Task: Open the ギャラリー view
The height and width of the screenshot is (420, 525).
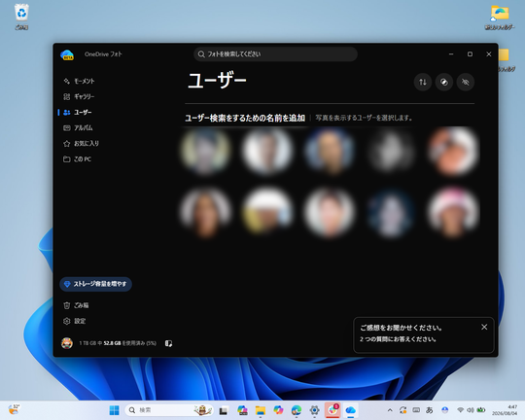Action: (x=79, y=97)
